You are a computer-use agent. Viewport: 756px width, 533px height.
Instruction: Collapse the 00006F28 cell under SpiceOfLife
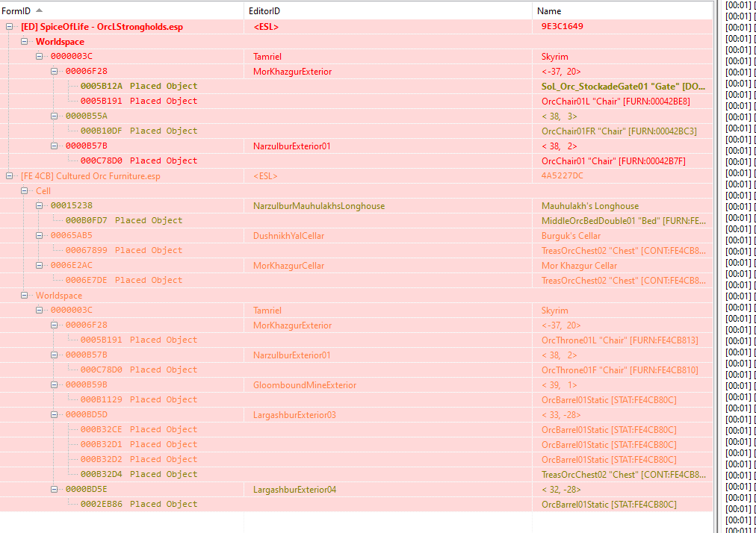click(x=54, y=72)
